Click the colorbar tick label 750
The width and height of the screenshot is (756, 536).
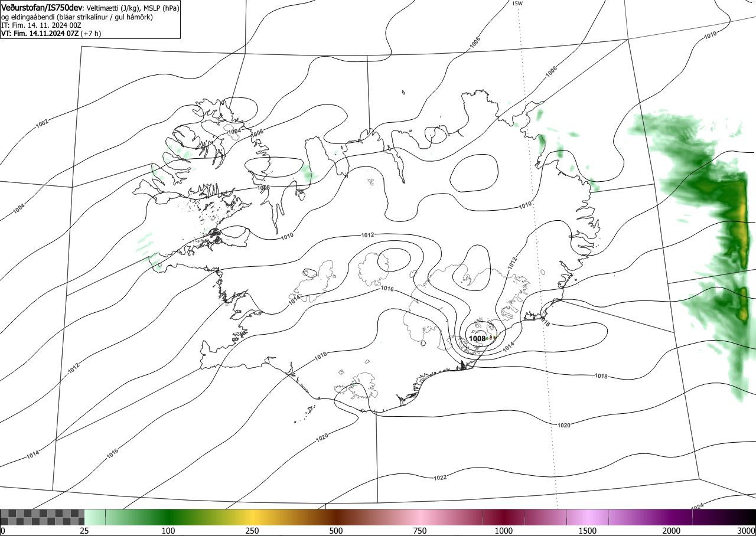pyautogui.click(x=420, y=531)
